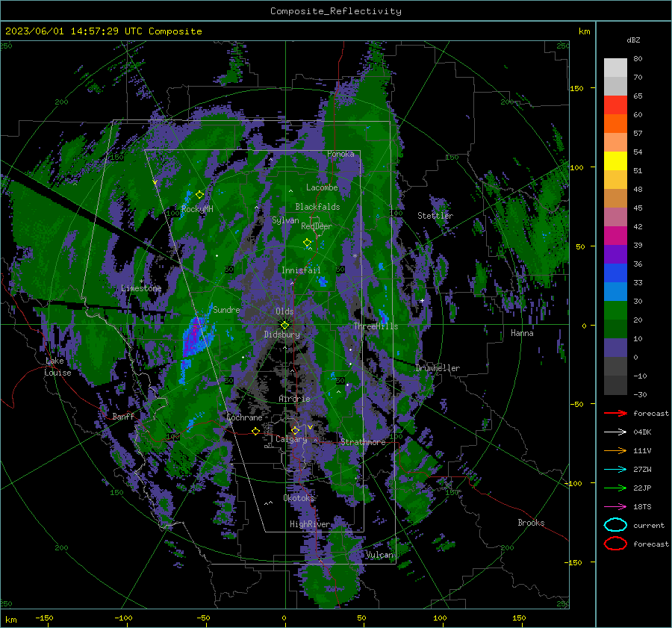This screenshot has width=672, height=628.
Task: Click the green 22JP arrow icon
Action: (x=615, y=488)
